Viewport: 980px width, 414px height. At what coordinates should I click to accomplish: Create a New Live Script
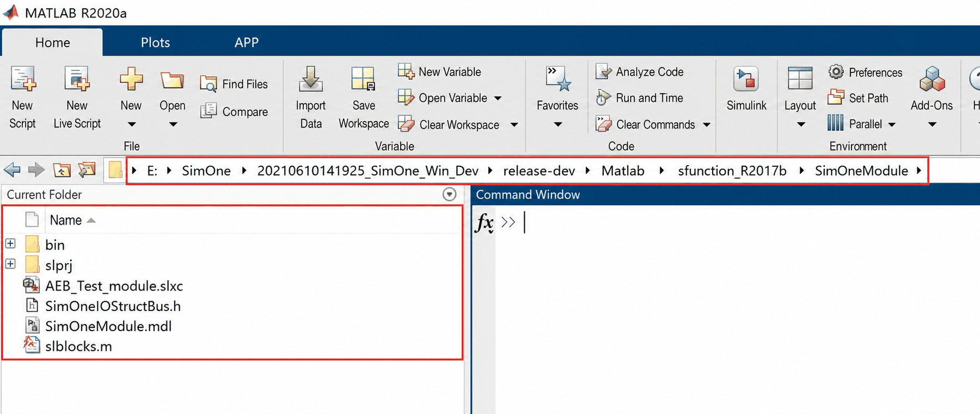click(77, 98)
